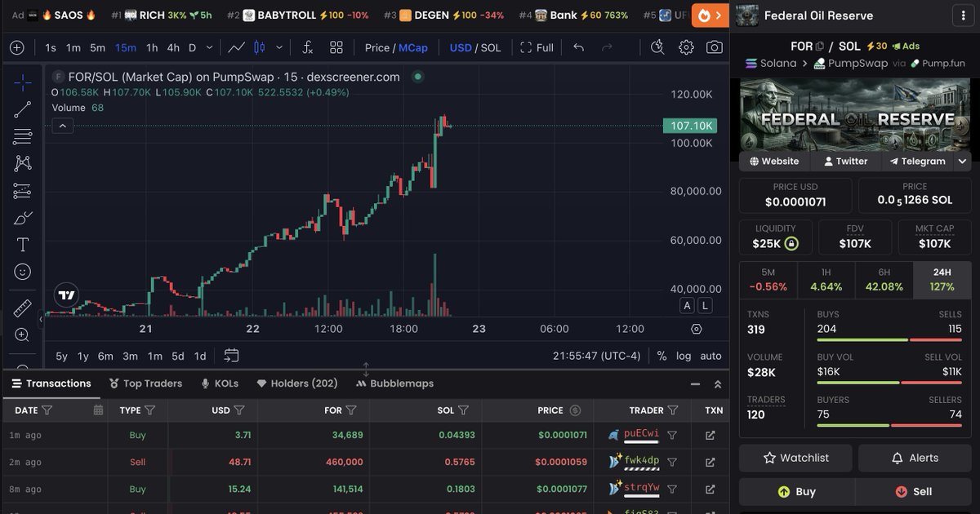Open chart style dropdown arrow
Image resolution: width=980 pixels, height=514 pixels.
coord(280,47)
